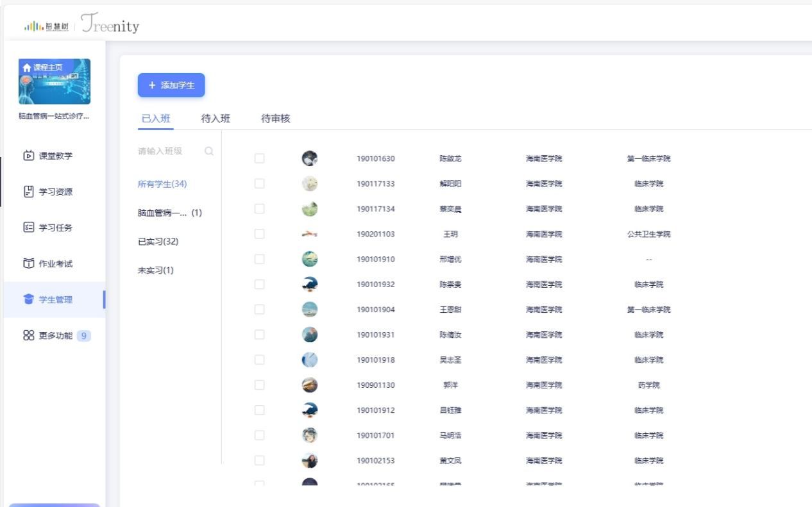The height and width of the screenshot is (507, 812).
Task: Tick the checkbox for student 190101630
Action: point(259,158)
